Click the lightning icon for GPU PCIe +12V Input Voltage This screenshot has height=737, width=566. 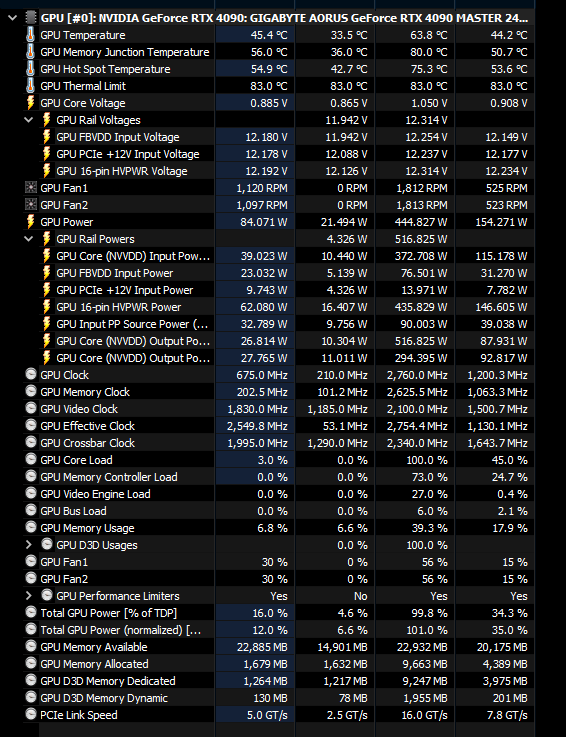pyautogui.click(x=47, y=154)
